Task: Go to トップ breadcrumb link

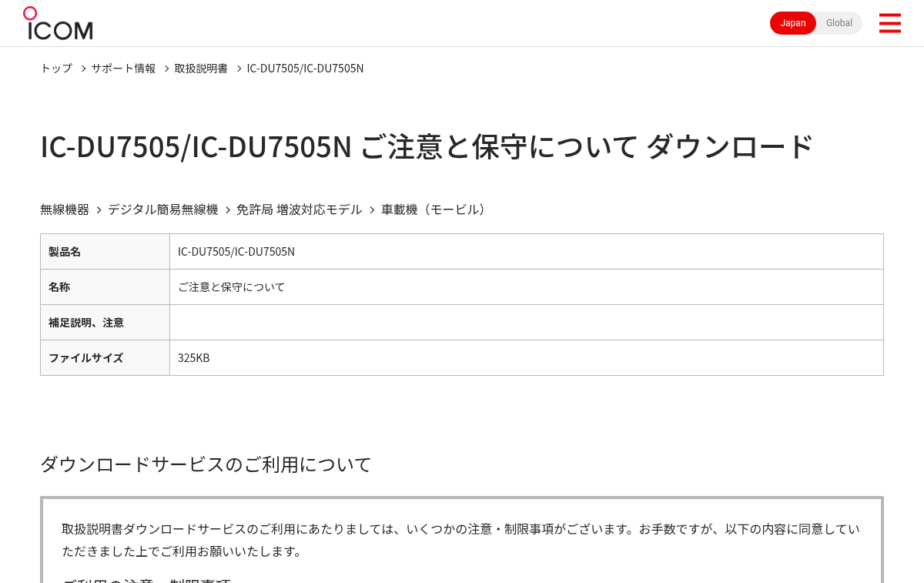Action: [x=56, y=68]
